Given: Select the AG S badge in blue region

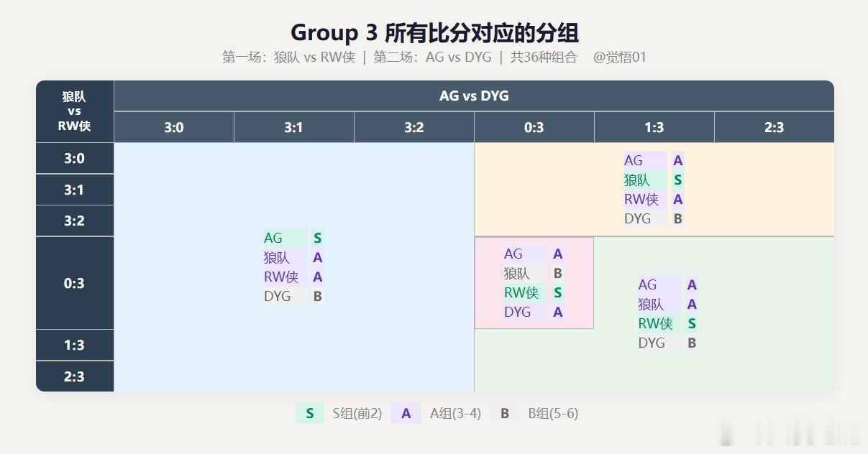Looking at the screenshot, I should point(317,238).
